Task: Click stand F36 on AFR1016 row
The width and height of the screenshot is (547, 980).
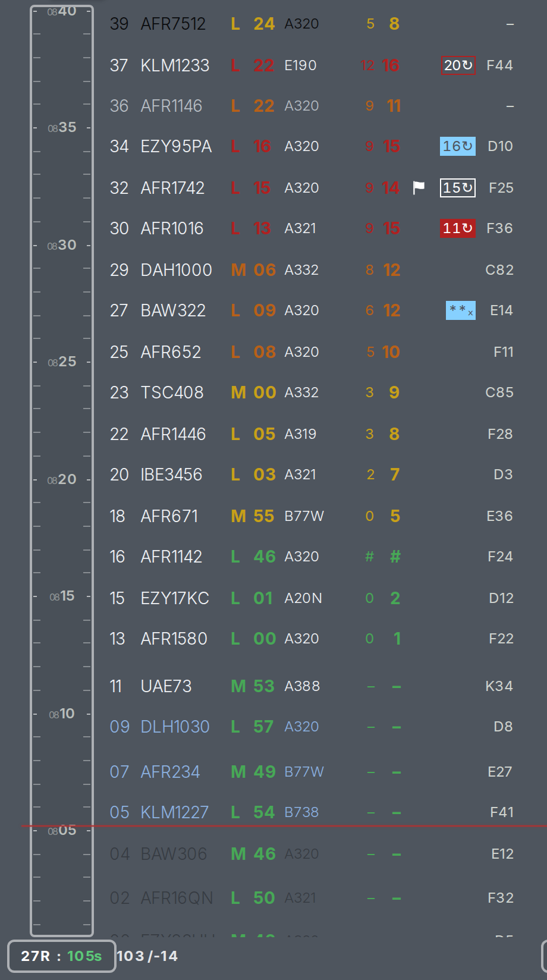Action: click(x=499, y=228)
